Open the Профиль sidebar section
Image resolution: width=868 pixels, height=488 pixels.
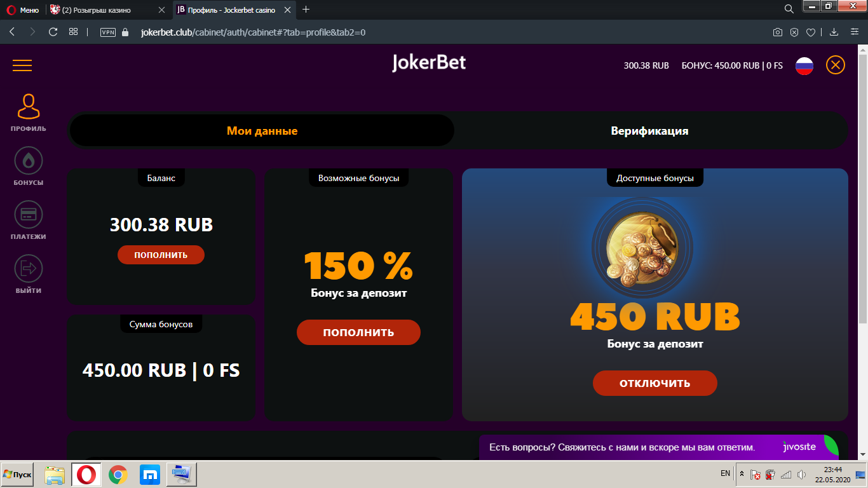(x=29, y=112)
